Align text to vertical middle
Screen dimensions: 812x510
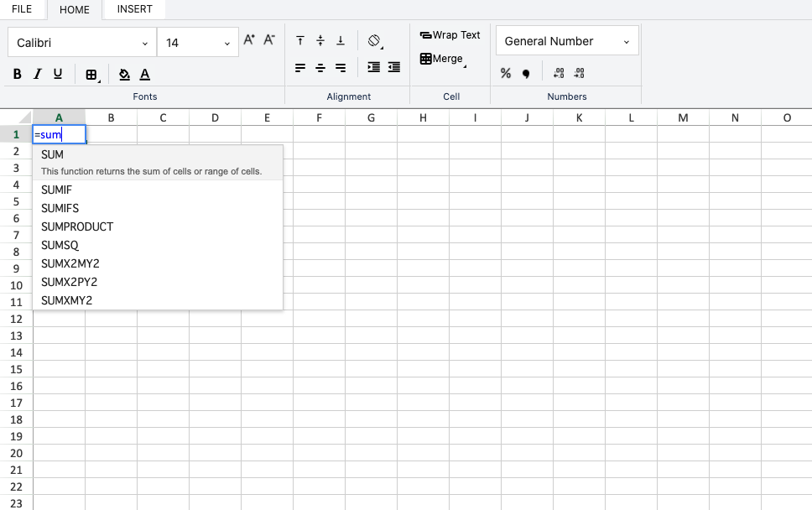click(x=320, y=40)
